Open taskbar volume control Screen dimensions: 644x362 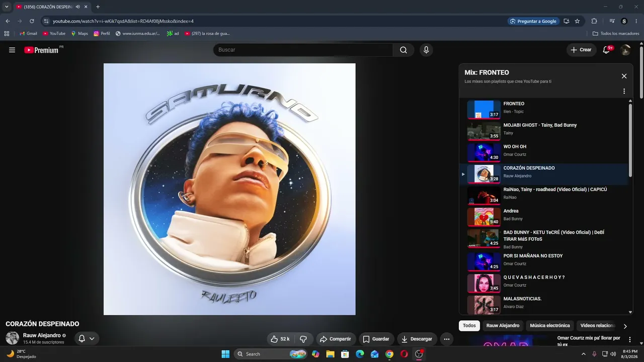click(613, 354)
